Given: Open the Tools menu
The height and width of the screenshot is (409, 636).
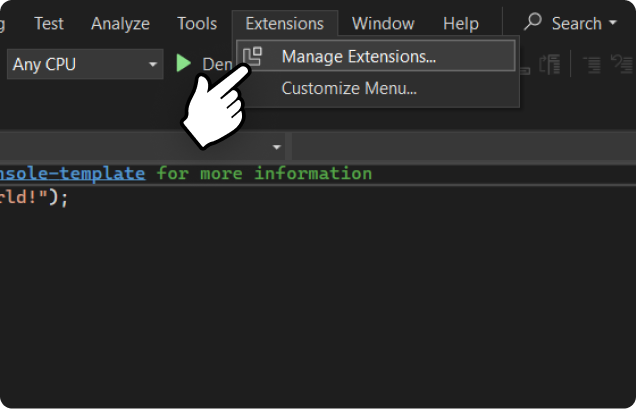Looking at the screenshot, I should click(197, 23).
